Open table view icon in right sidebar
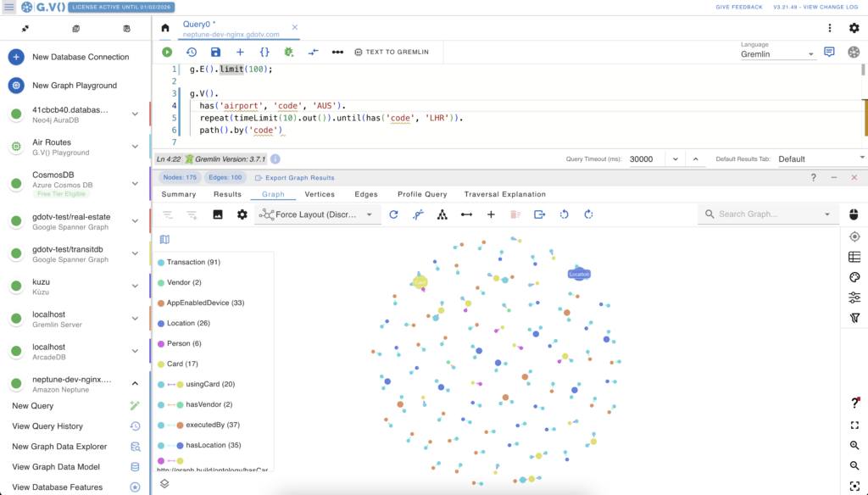 point(854,257)
